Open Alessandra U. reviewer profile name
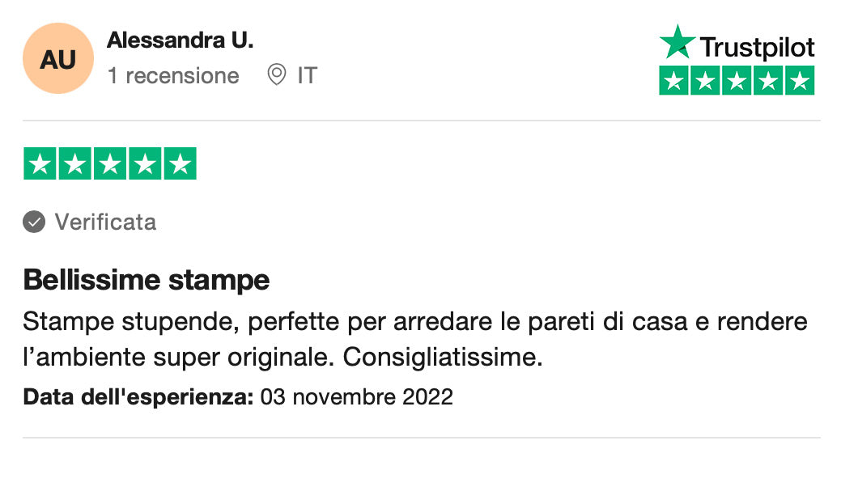 (180, 40)
